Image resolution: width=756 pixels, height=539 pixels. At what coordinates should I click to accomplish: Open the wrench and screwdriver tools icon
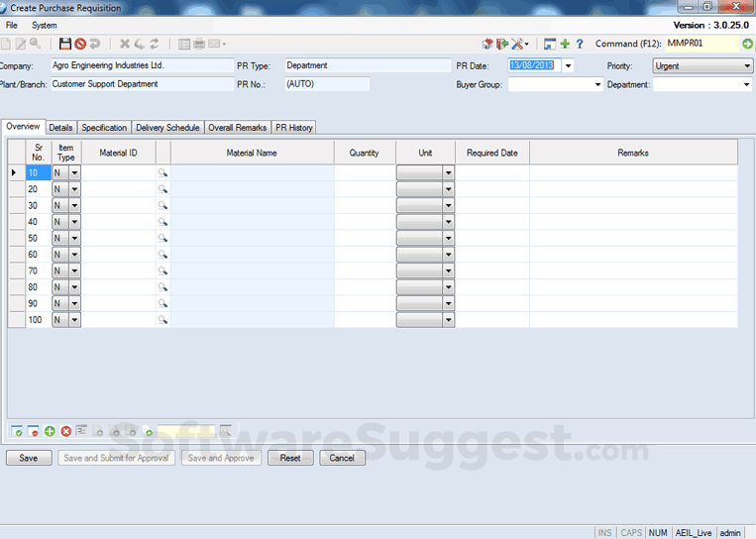click(x=517, y=44)
